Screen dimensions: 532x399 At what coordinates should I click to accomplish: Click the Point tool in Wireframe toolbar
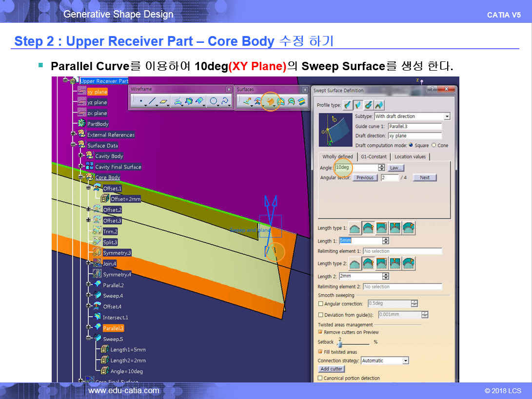(140, 102)
